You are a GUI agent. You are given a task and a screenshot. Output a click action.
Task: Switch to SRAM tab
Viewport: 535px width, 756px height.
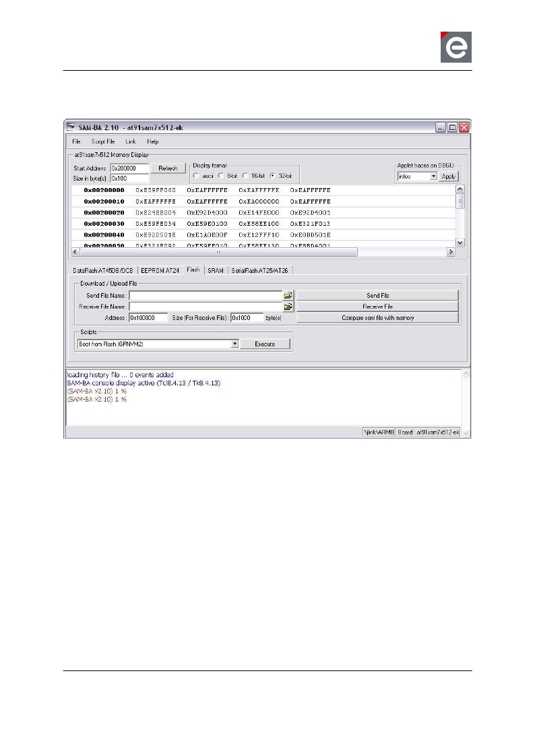tap(216, 270)
